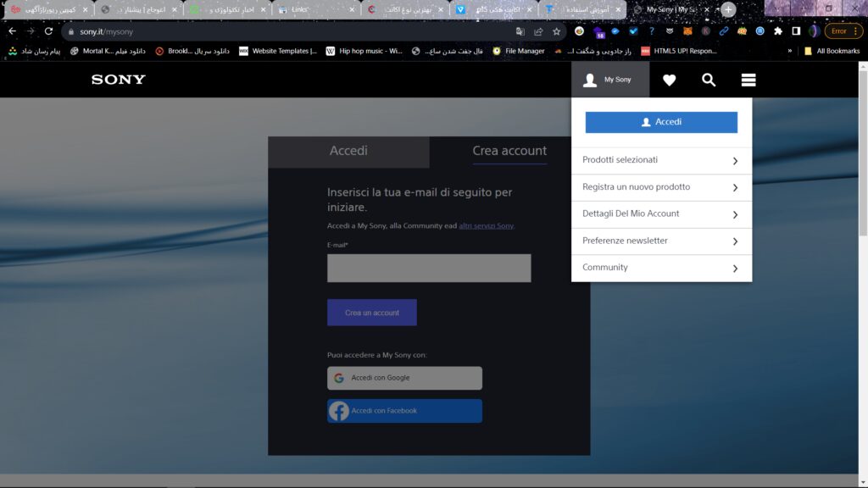
Task: Click the round K extension icon
Action: click(706, 31)
